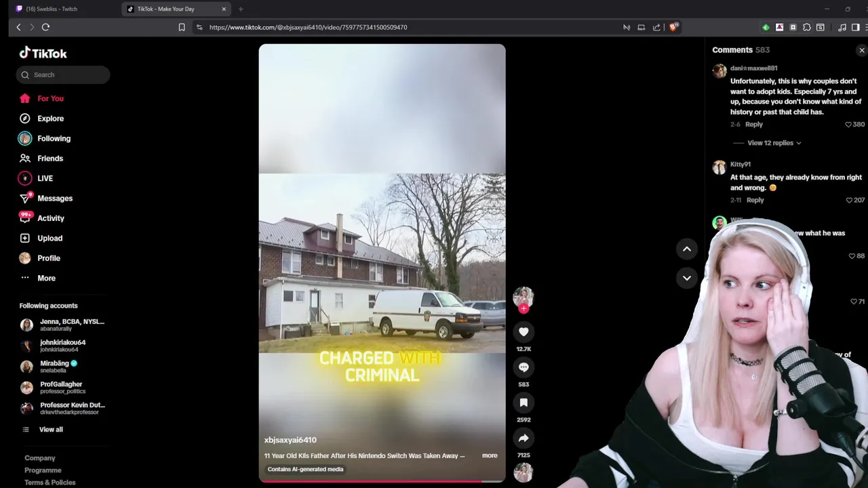Toggle the browser sidebar panel
Viewport: 868px width, 488px height.
pyautogui.click(x=855, y=27)
